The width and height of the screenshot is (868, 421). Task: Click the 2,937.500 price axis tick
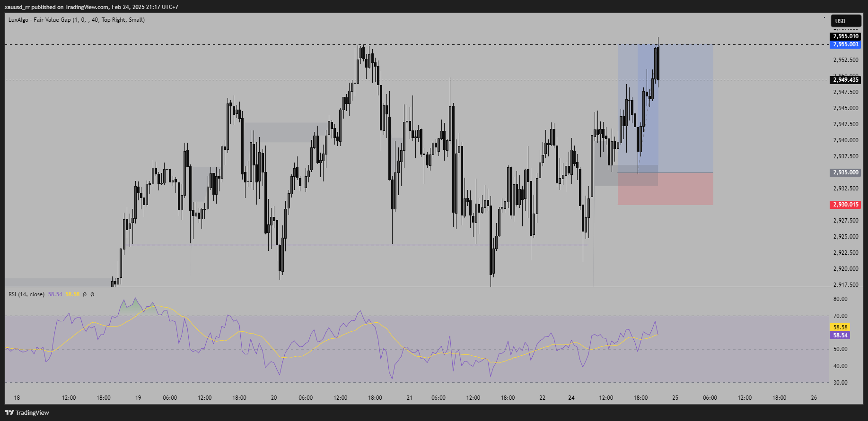[x=846, y=156]
